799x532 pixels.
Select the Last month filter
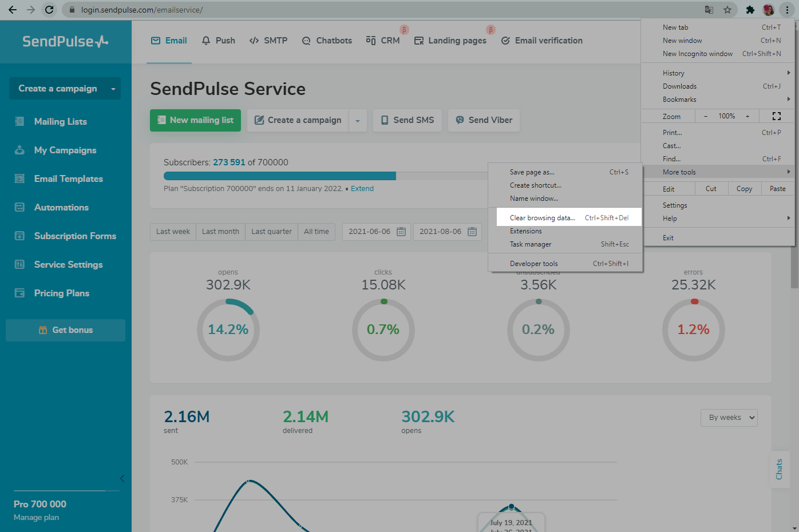[x=220, y=232]
